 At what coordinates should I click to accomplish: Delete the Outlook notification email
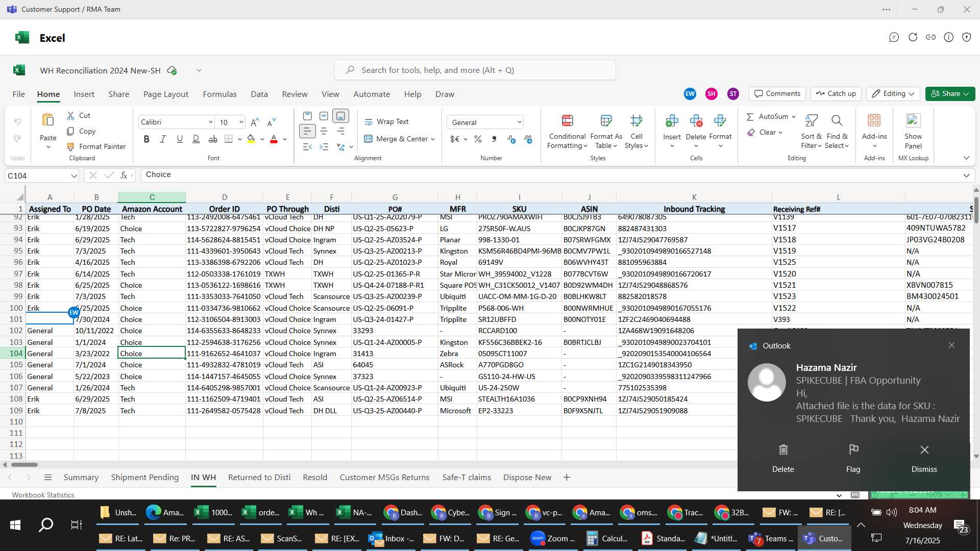(x=783, y=458)
